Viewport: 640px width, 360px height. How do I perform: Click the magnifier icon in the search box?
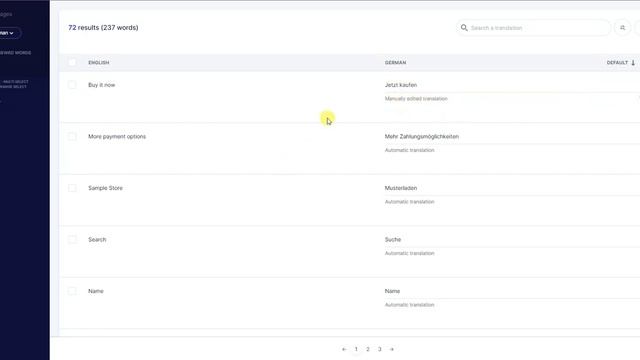coord(464,28)
